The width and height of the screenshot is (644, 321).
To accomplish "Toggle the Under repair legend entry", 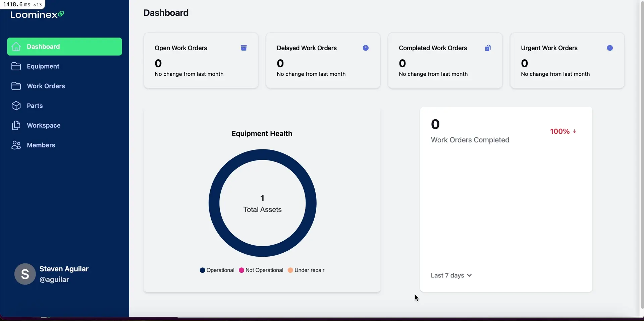I will [306, 270].
